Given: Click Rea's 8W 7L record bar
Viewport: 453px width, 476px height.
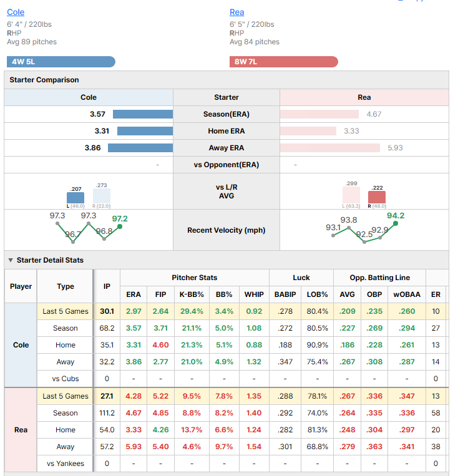Looking at the screenshot, I should click(x=283, y=62).
